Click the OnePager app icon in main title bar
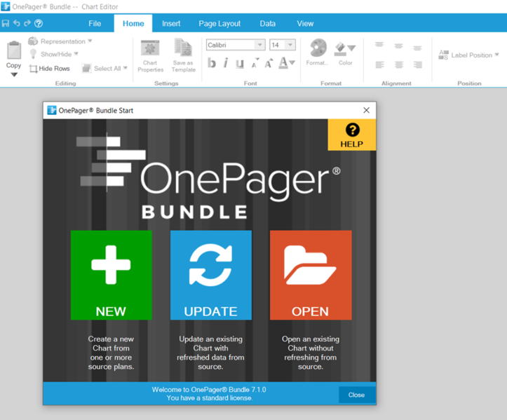This screenshot has height=420, width=507. [6, 6]
